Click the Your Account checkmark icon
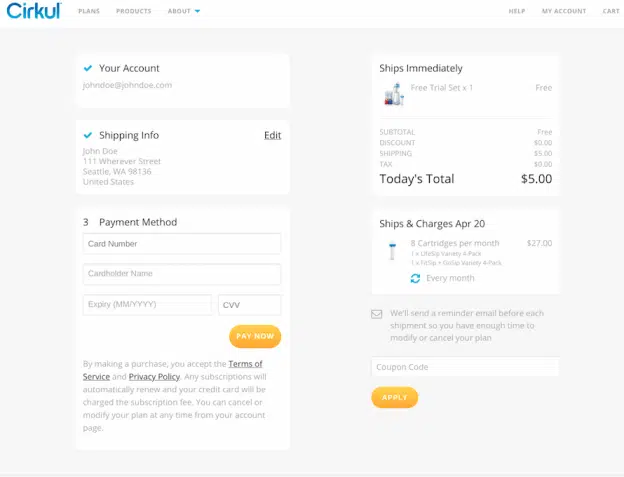624x477 pixels. pyautogui.click(x=88, y=68)
